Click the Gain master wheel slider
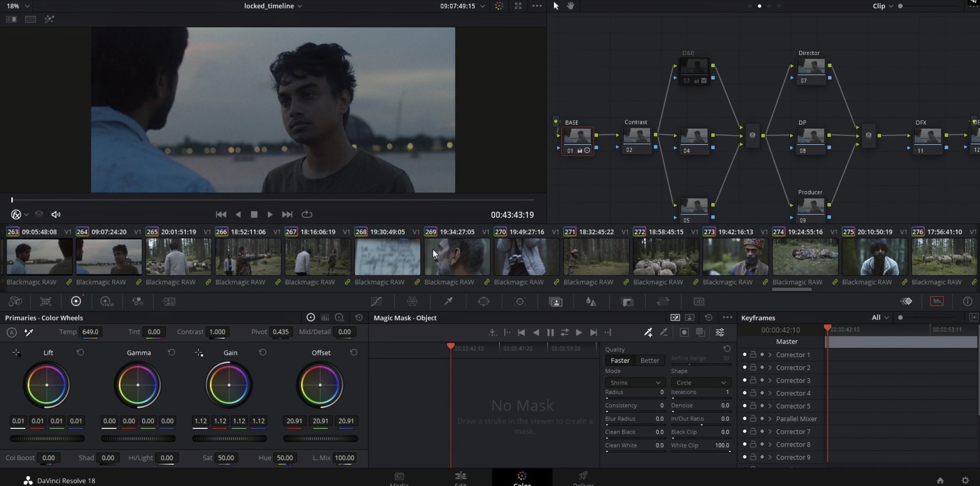Viewport: 980px width, 486px height. 229,438
